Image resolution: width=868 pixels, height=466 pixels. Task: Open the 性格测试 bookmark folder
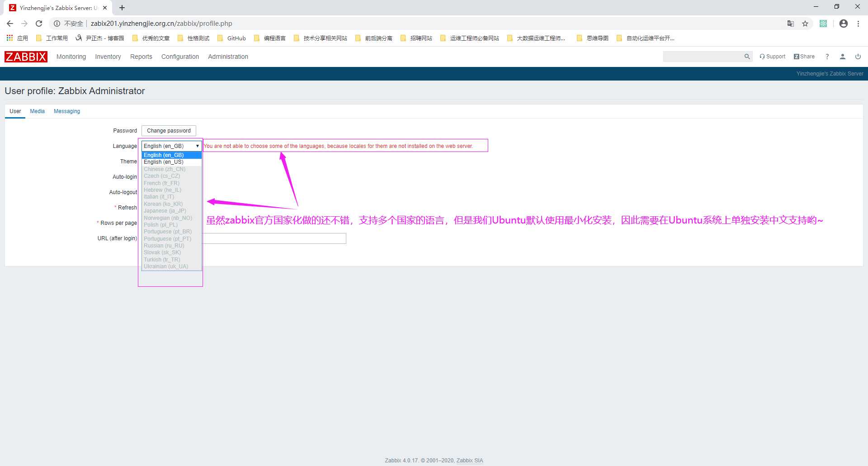pos(193,38)
